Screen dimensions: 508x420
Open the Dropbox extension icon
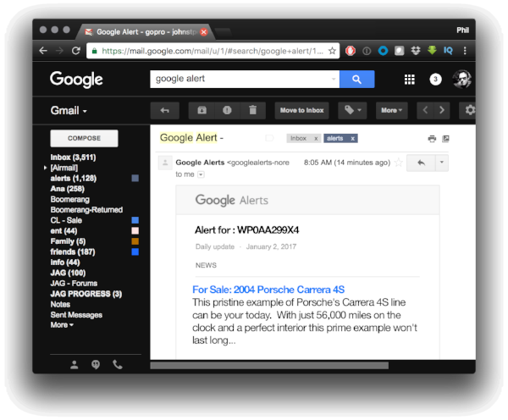(x=416, y=51)
